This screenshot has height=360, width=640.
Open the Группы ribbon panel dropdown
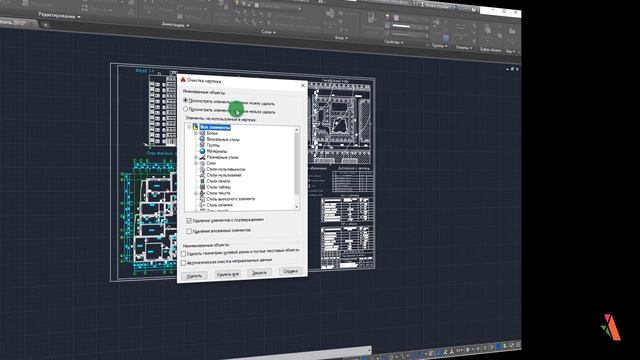click(x=440, y=46)
